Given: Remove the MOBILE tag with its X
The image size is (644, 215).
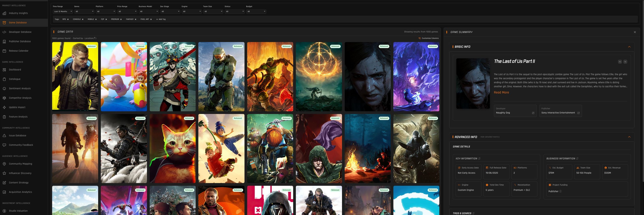Looking at the screenshot, I should pos(96,19).
